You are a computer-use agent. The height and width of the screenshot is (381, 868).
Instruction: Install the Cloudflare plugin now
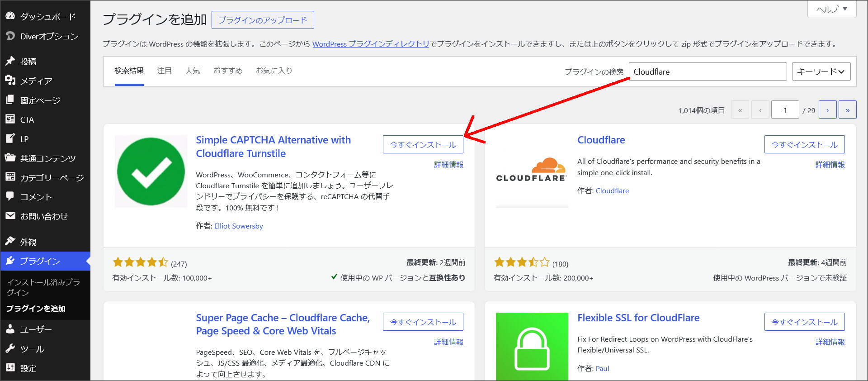tap(805, 144)
